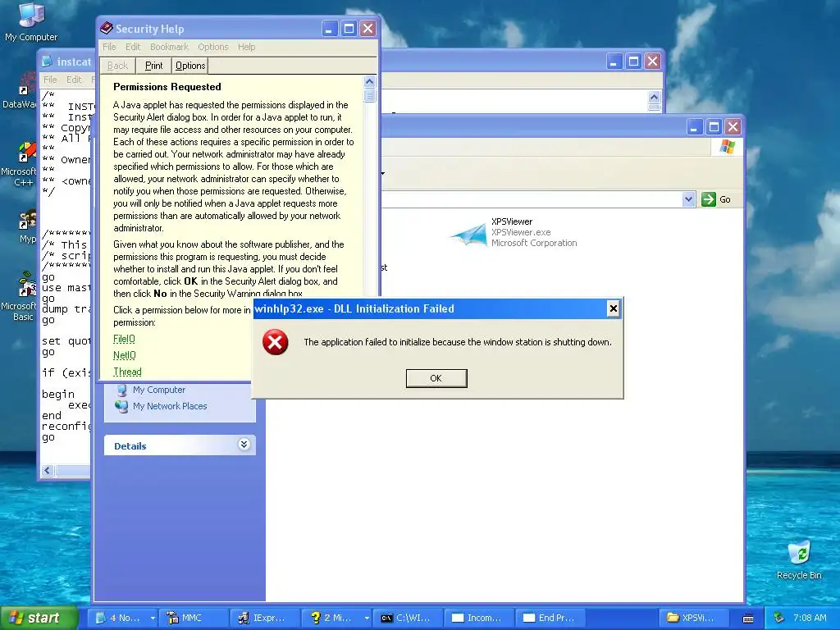The height and width of the screenshot is (630, 840).
Task: Open the Edit menu in Security Help
Action: point(133,47)
